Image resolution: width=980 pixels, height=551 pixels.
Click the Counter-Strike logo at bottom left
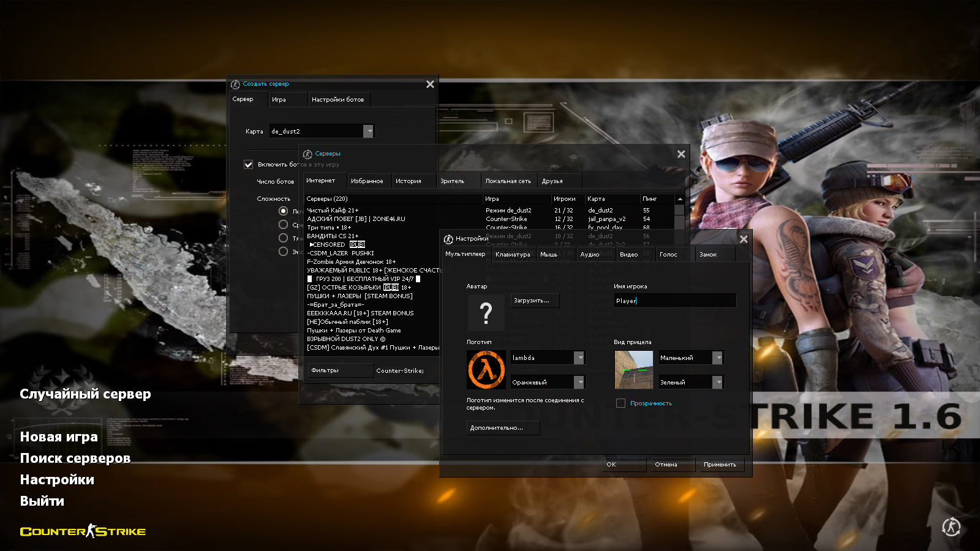[83, 531]
